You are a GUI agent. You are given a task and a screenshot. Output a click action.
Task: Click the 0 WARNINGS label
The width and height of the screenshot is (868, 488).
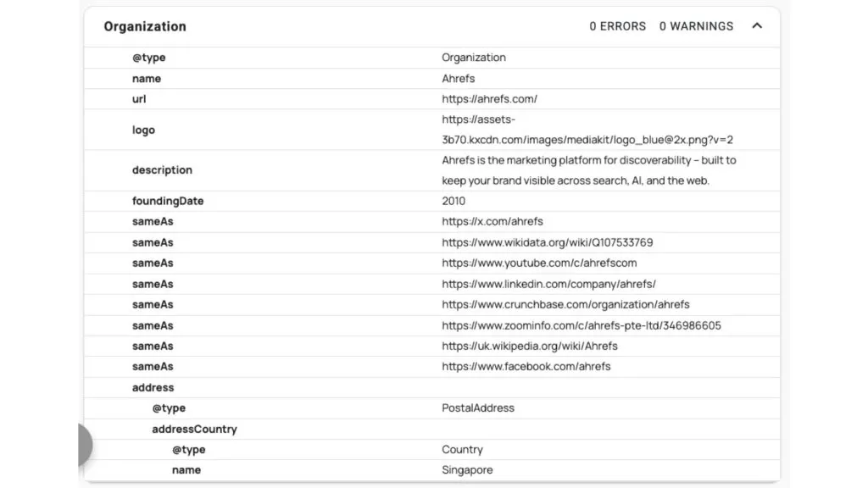coord(696,26)
